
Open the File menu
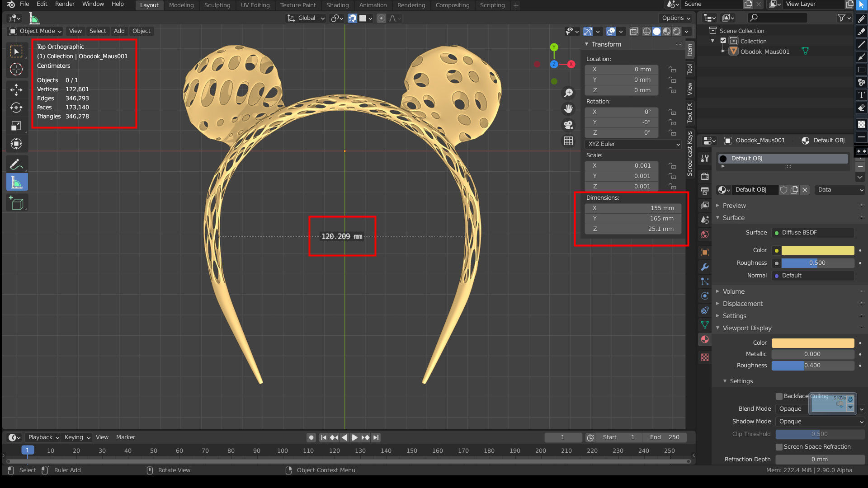(24, 4)
